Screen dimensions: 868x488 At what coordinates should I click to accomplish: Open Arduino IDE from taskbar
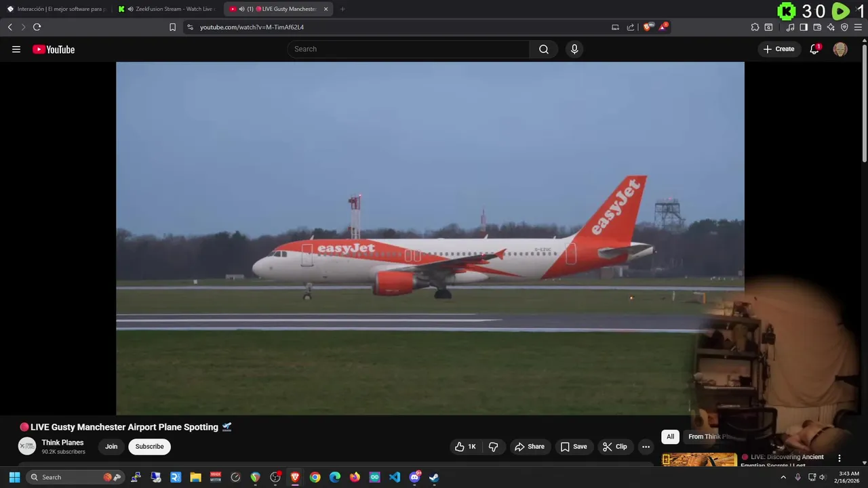click(374, 477)
